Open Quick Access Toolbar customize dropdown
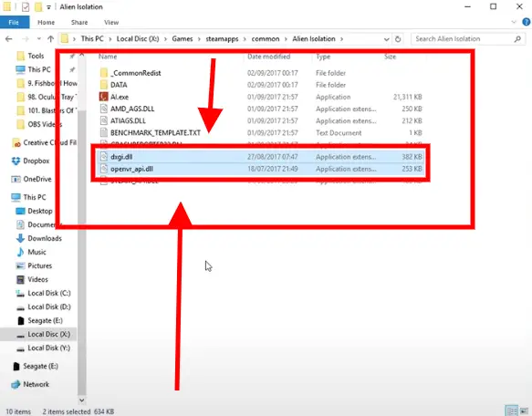 pos(49,7)
